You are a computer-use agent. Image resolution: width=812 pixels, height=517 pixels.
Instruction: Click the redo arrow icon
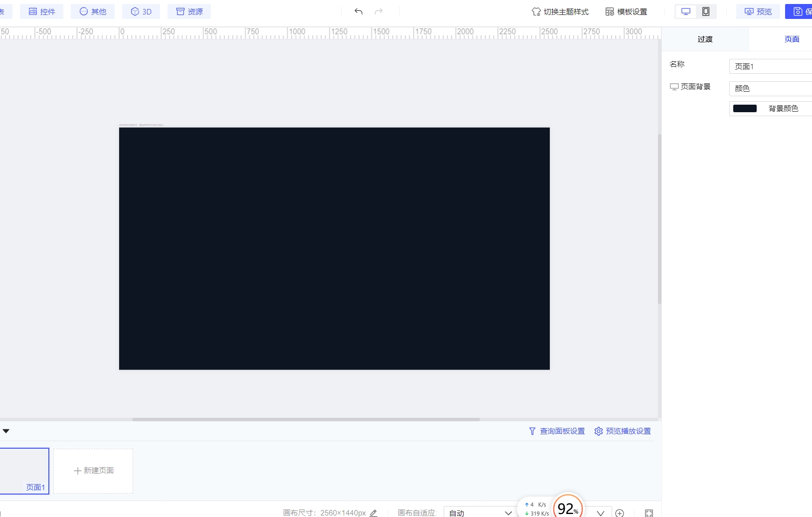tap(379, 11)
